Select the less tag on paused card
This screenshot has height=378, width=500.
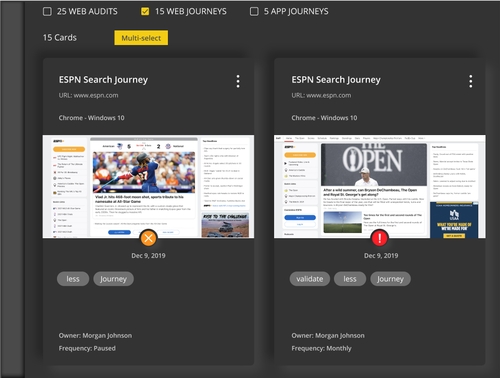pyautogui.click(x=73, y=279)
